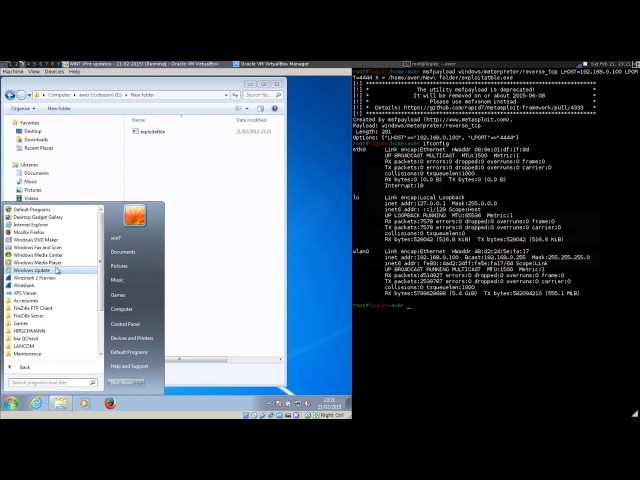Open Computer from the Start menu
Image resolution: width=640 pixels, height=480 pixels.
point(121,309)
